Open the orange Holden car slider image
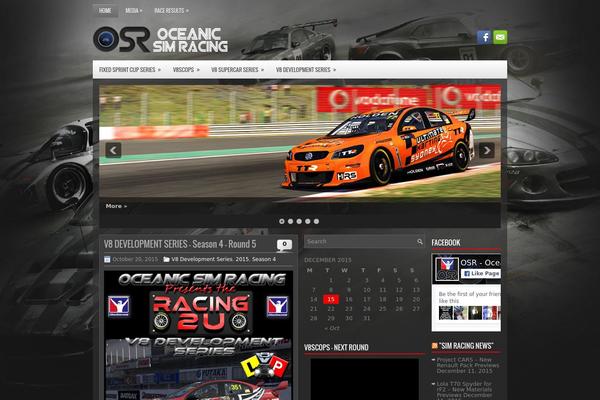 [300, 142]
